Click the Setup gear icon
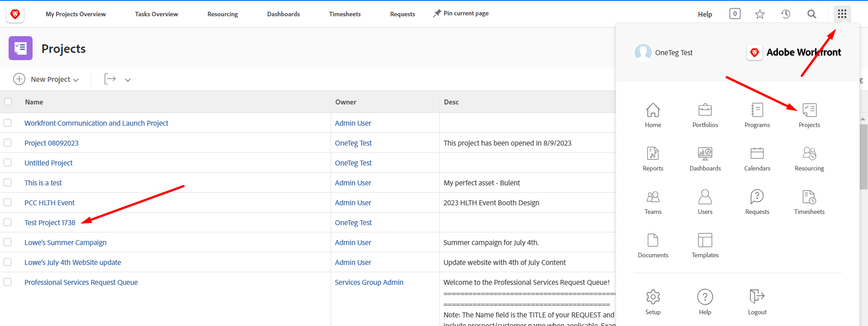The image size is (868, 326). click(x=653, y=297)
